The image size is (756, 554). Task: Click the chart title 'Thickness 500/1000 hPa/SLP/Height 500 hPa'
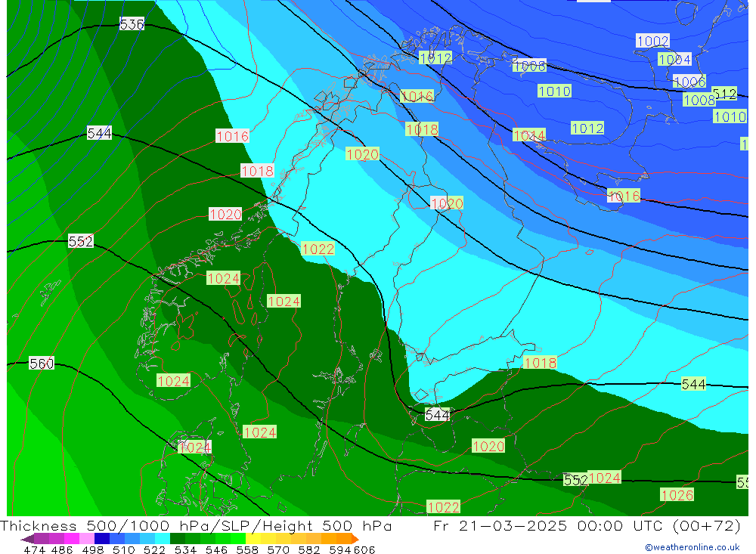coord(196,525)
